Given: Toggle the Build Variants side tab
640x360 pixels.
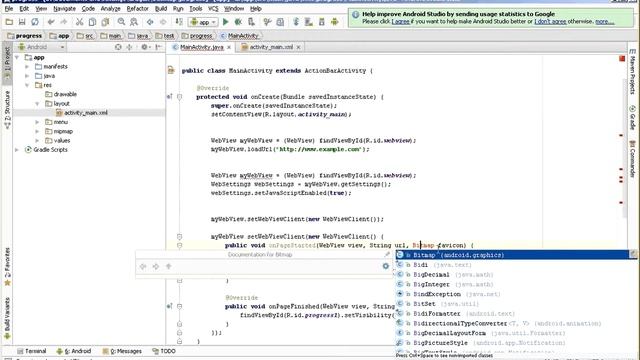Looking at the screenshot, I should 7,319.
